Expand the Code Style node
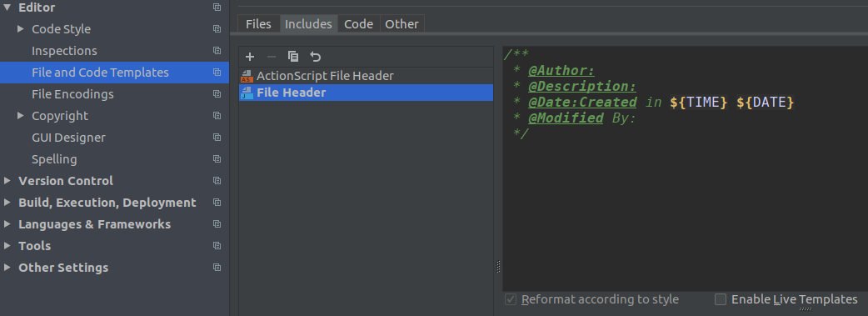This screenshot has height=316, width=868. point(21,28)
